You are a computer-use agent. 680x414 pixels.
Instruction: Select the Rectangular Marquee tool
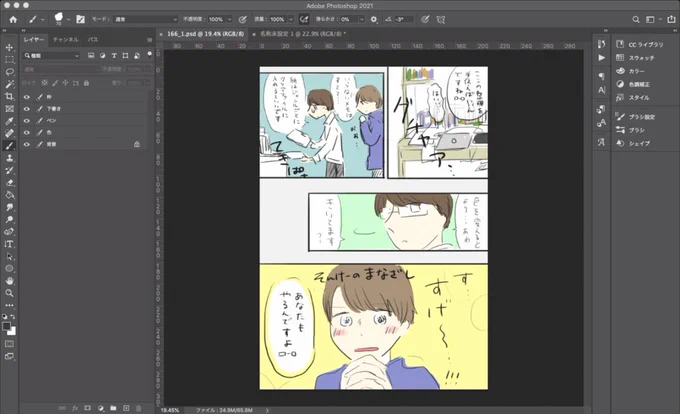(x=9, y=59)
